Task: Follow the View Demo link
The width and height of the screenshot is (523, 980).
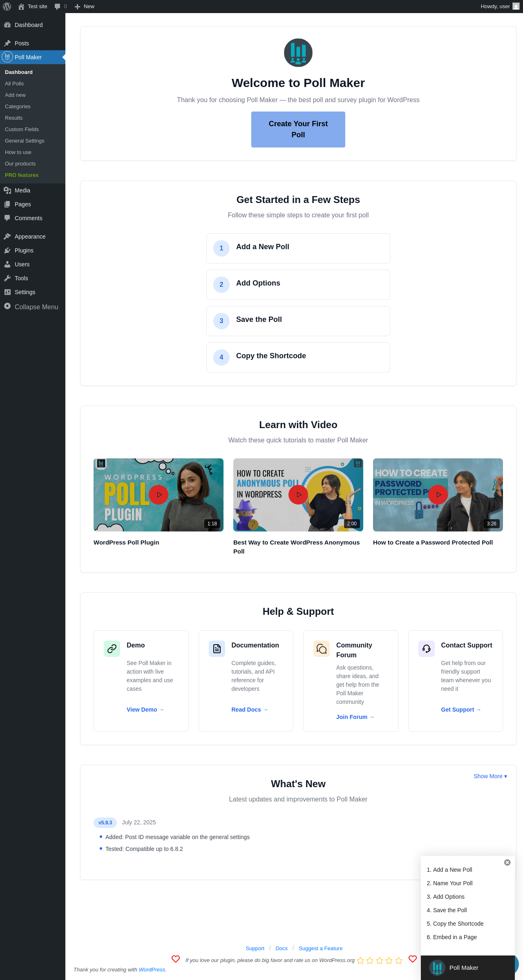Action: (x=145, y=710)
